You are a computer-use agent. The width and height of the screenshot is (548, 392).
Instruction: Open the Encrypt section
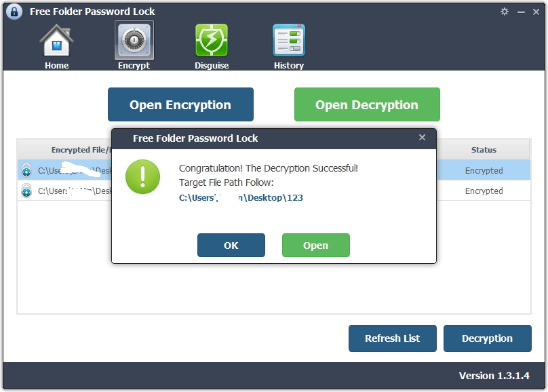coord(134,45)
